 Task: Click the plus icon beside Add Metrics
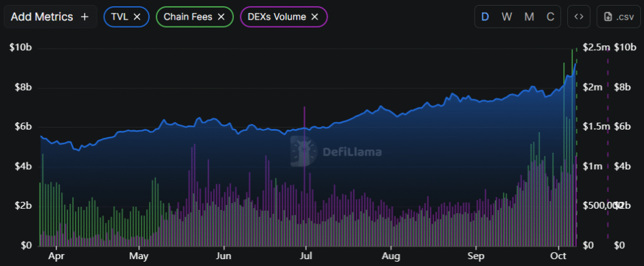coord(85,17)
